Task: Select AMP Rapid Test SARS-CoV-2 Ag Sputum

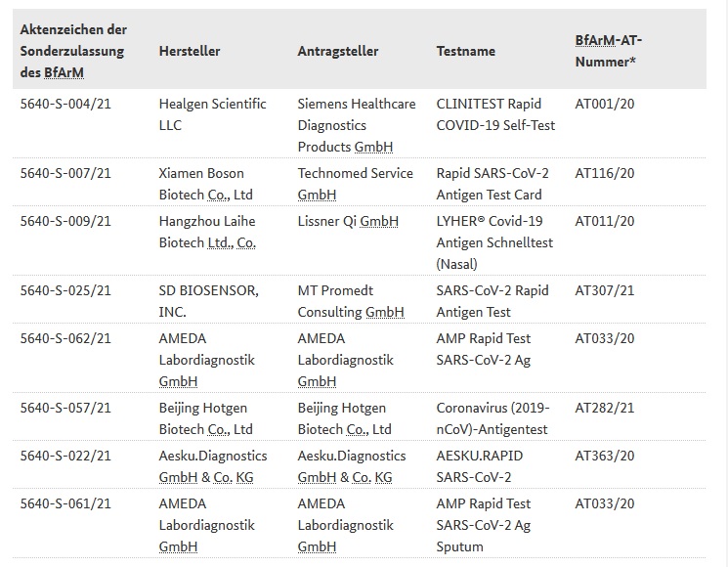Action: (485, 525)
